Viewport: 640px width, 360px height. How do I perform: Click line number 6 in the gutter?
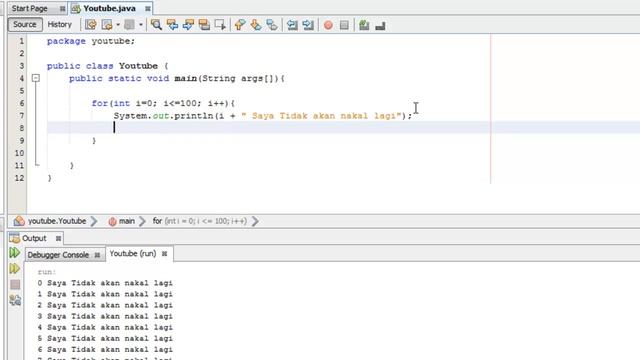22,103
